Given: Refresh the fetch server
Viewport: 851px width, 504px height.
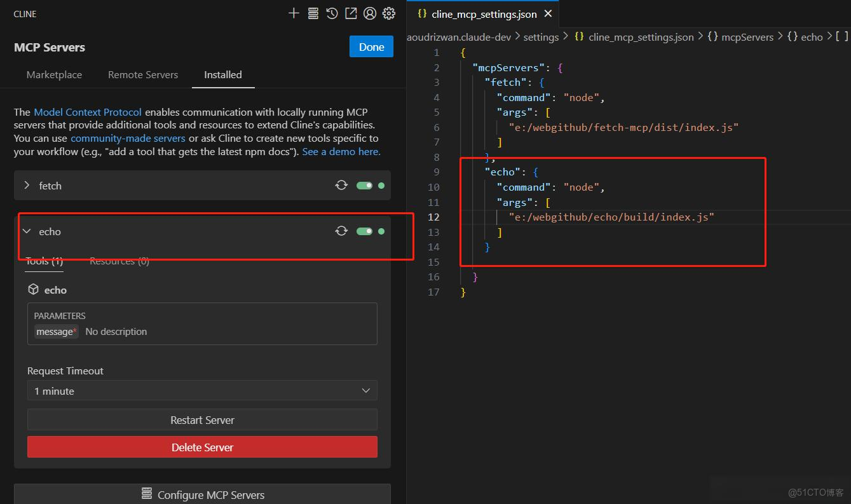Looking at the screenshot, I should (341, 186).
